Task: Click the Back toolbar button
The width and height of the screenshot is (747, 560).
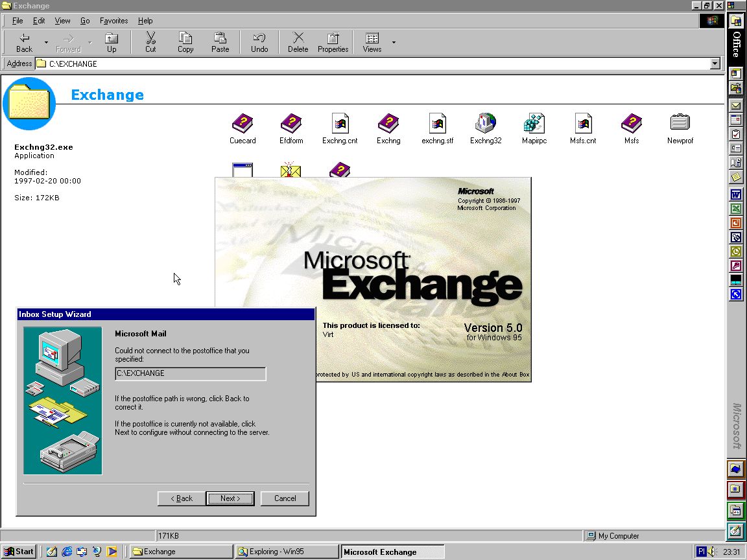Action: (24, 42)
